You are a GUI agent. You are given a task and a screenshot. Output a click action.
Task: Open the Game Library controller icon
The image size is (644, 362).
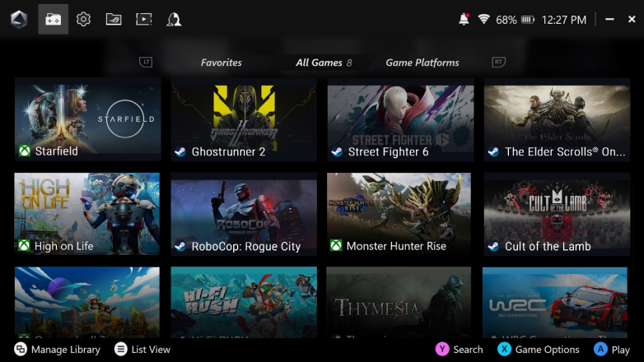53,19
